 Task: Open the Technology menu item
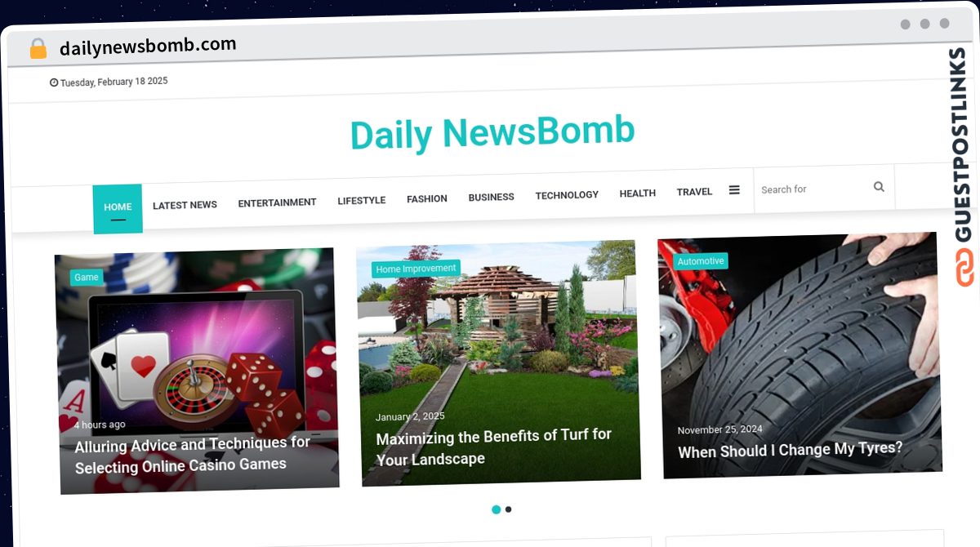coord(567,195)
